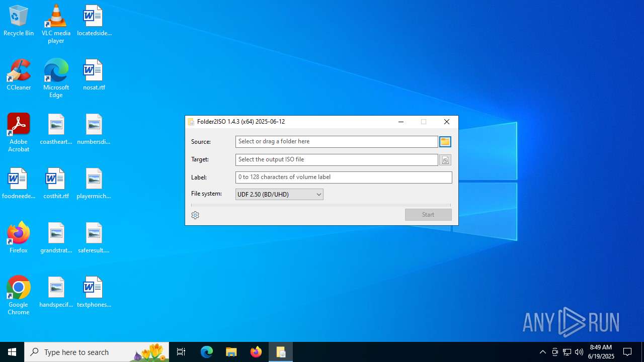The height and width of the screenshot is (362, 644).
Task: Launch Edge from the taskbar
Action: coord(207,352)
